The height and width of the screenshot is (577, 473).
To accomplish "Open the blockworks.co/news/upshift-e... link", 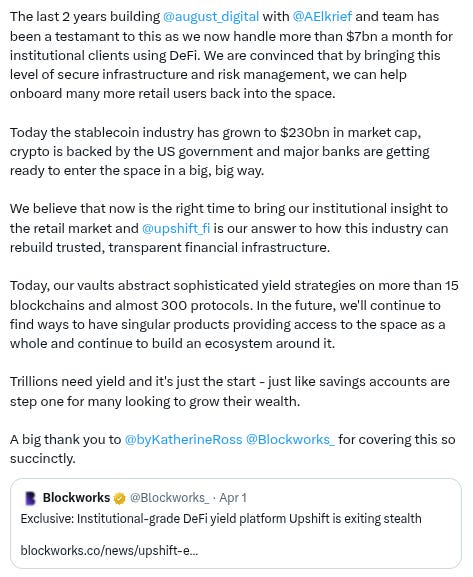I will 109,551.
